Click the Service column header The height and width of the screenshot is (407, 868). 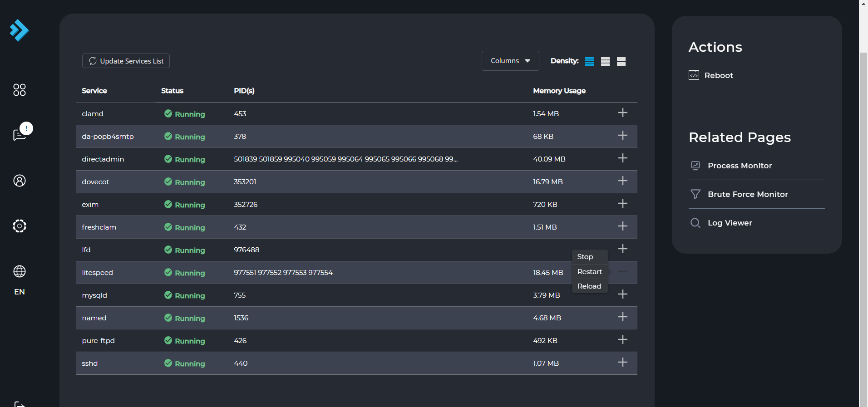(x=94, y=91)
